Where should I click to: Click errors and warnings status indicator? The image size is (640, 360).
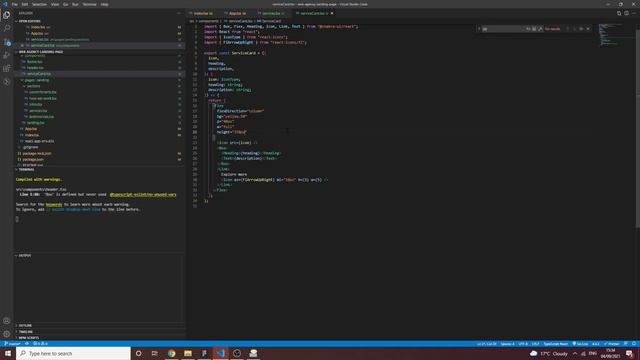coord(40,344)
